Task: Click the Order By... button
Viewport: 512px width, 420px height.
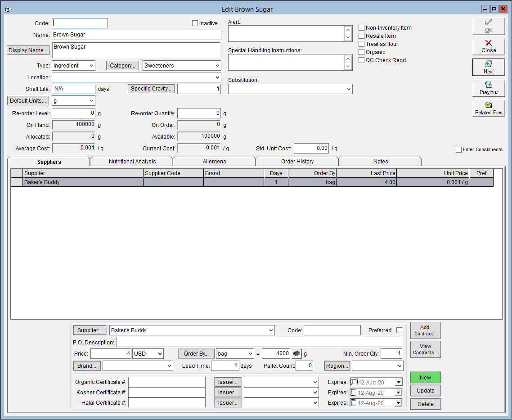Action: [196, 354]
